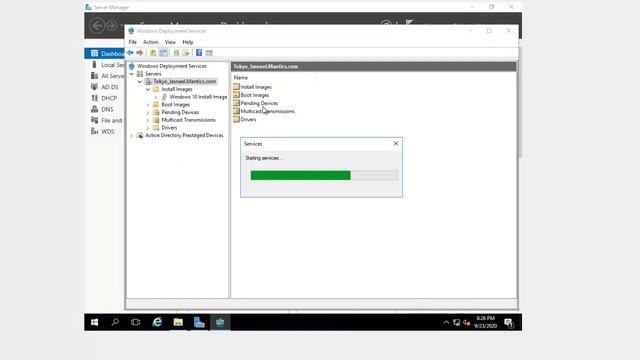Click the Refresh toolbar icon
This screenshot has height=360, width=640.
point(176,53)
